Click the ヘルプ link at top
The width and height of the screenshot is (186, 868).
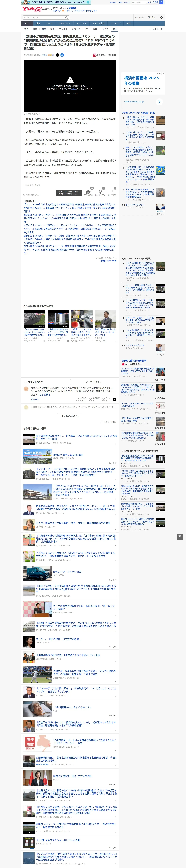(127, 2)
